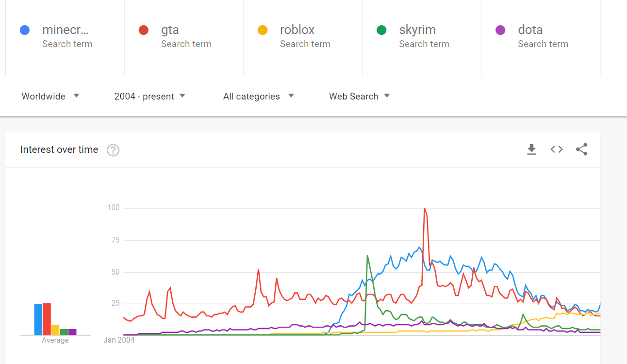Expand the 2004 - present time range selector
The width and height of the screenshot is (627, 364).
click(x=150, y=96)
